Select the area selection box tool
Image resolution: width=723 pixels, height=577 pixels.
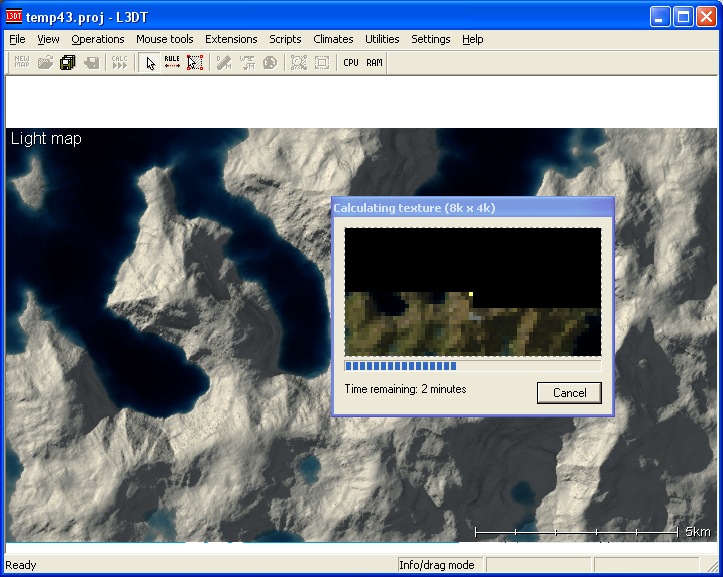pos(195,62)
